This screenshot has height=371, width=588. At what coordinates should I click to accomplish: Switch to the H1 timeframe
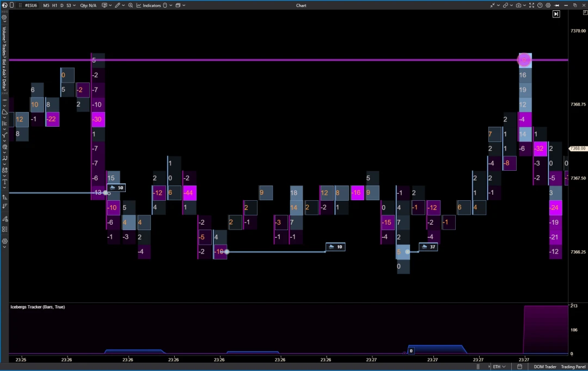pos(55,5)
